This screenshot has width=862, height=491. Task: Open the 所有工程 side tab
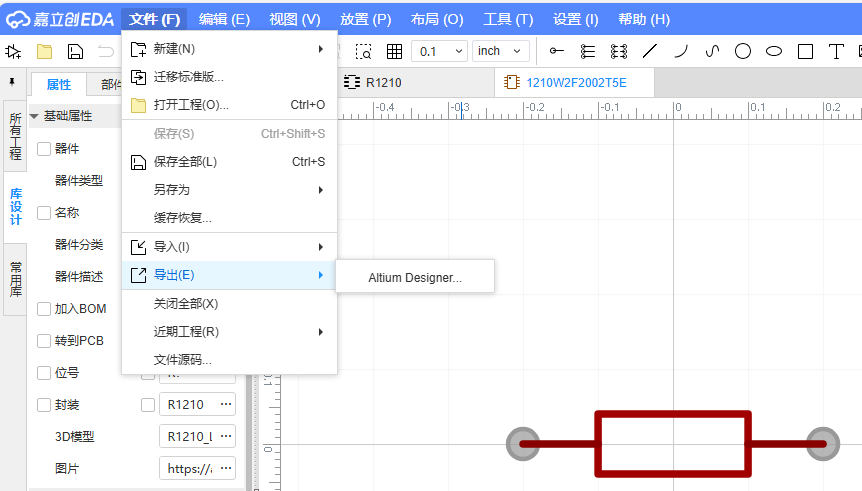tap(15, 136)
